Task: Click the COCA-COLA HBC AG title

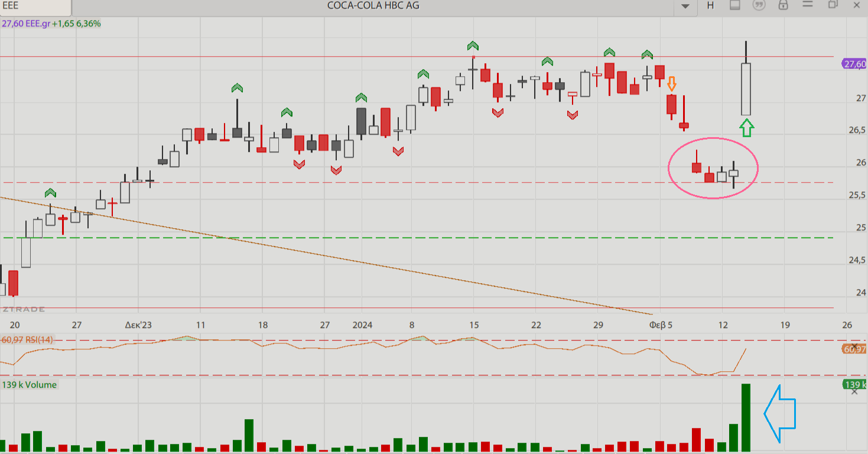Action: pyautogui.click(x=373, y=5)
